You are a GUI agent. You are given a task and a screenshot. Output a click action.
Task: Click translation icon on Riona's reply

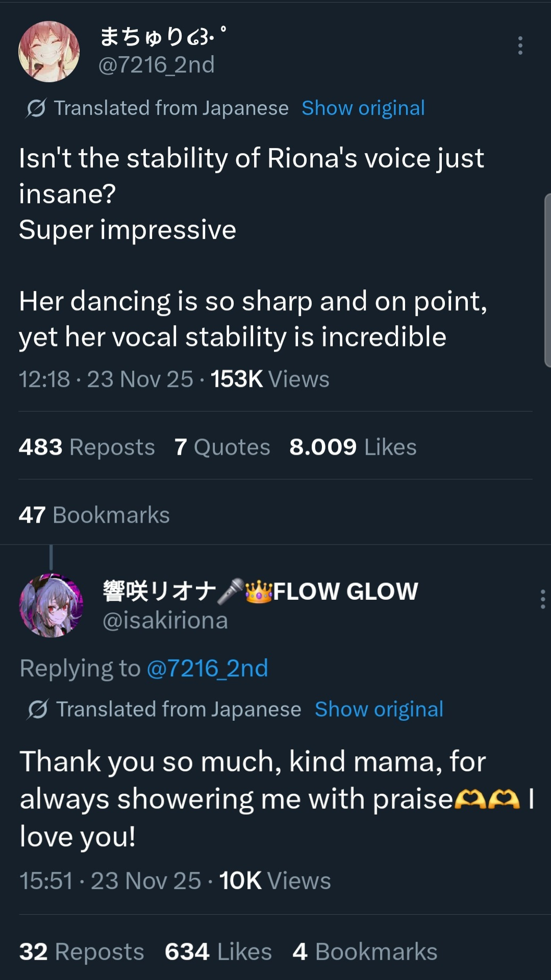click(38, 709)
